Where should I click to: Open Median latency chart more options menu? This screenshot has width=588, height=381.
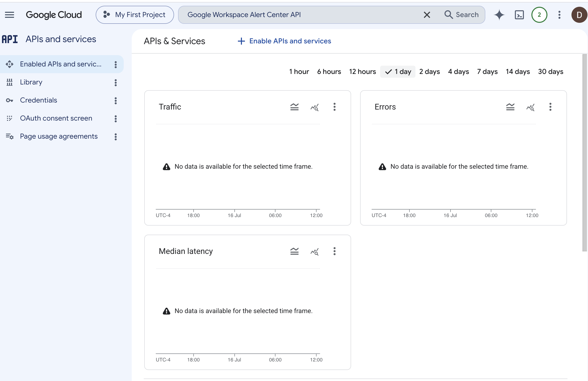tap(335, 251)
